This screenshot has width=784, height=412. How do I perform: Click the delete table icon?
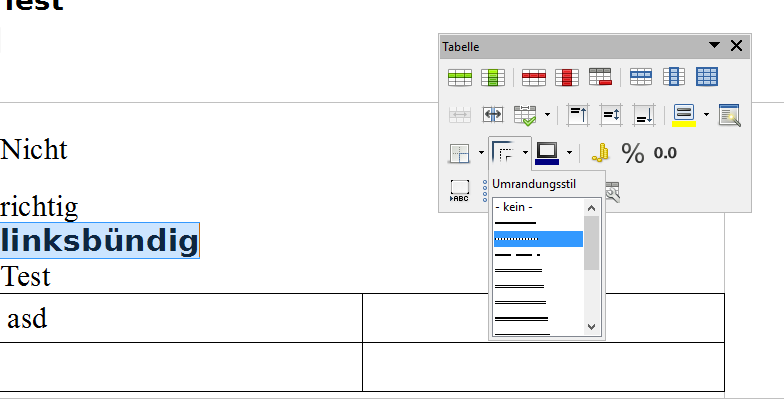coord(600,77)
